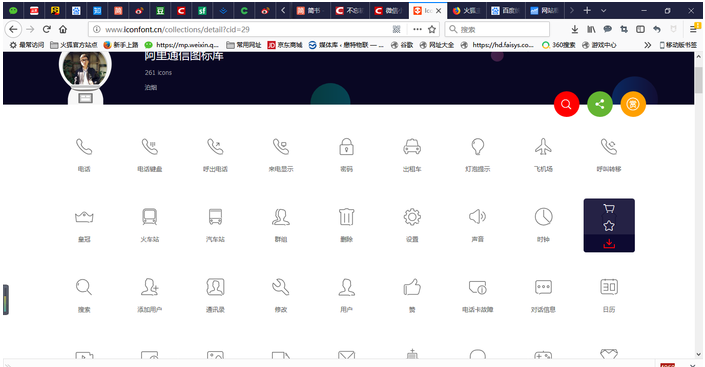This screenshot has width=705, height=367.
Task: Choose the 日历 calendar icon
Action: (609, 287)
